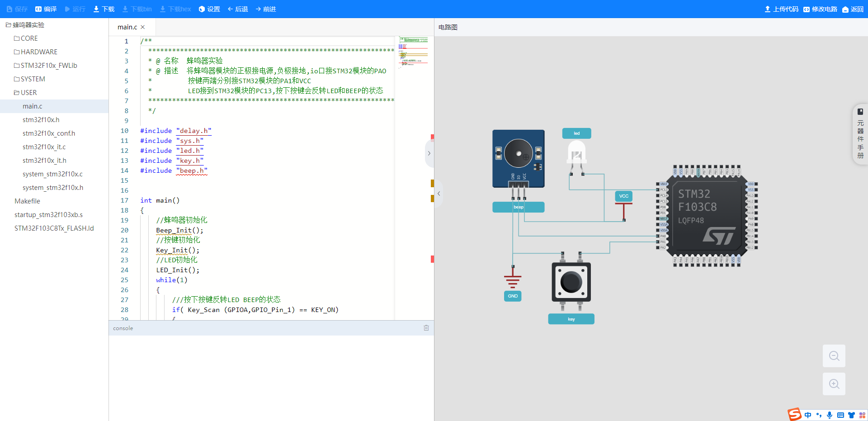868x421 pixels.
Task: Click 上传代码 upload code button
Action: (x=781, y=9)
